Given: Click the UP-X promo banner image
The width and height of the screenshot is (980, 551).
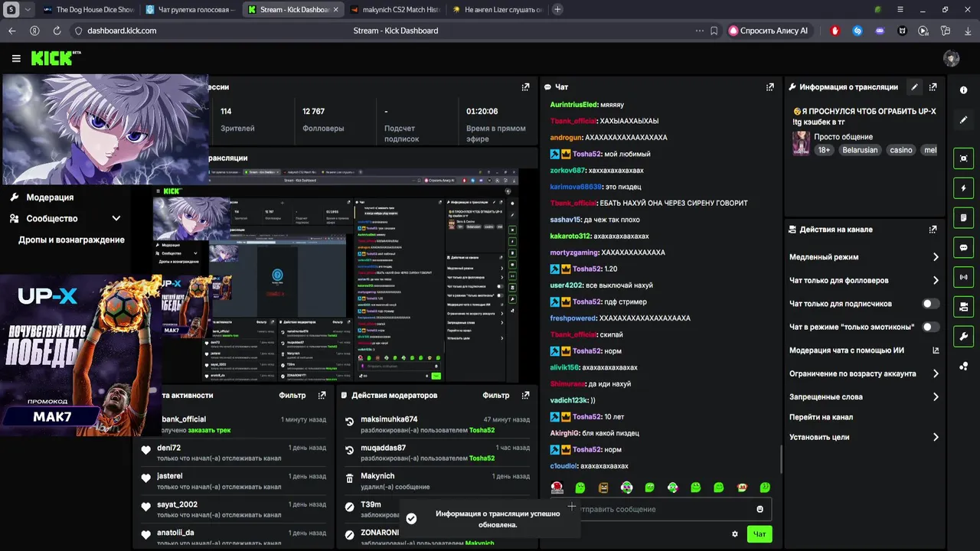Looking at the screenshot, I should [80, 354].
